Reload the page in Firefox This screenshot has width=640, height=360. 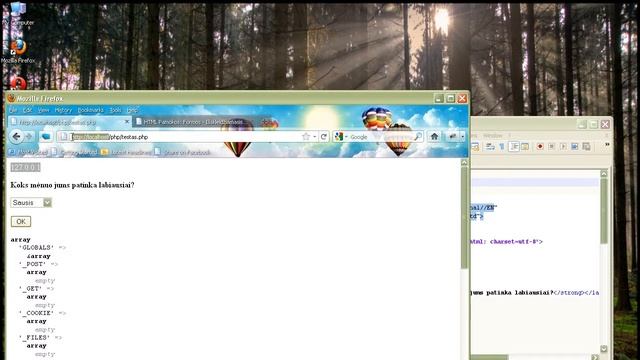(324, 137)
